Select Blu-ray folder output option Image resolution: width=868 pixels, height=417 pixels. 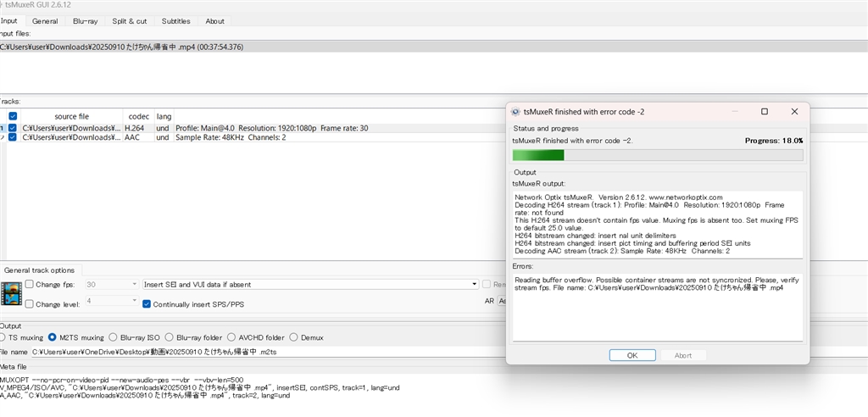[x=170, y=337]
